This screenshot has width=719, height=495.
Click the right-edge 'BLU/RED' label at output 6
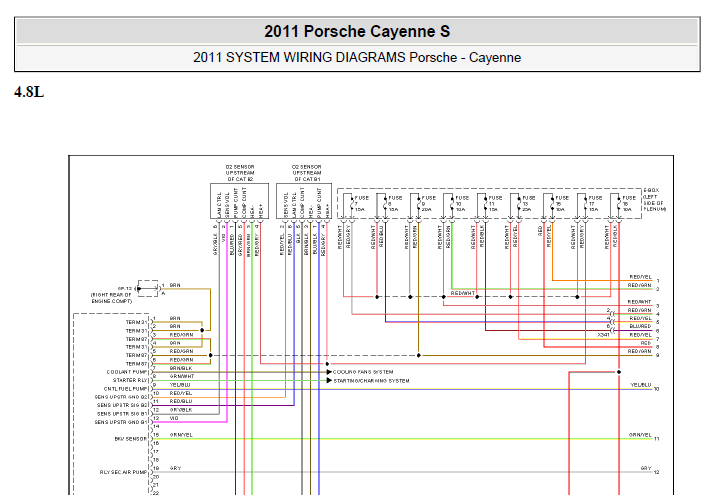pos(641,326)
